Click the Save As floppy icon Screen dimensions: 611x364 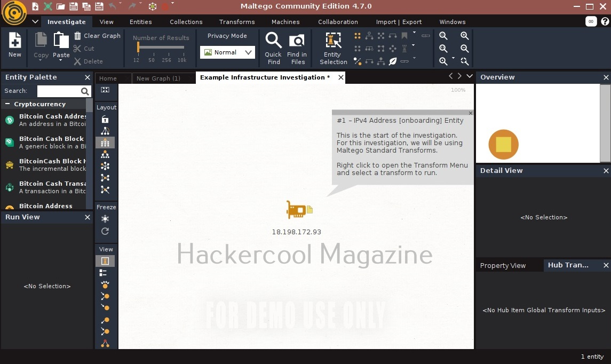[x=99, y=6]
